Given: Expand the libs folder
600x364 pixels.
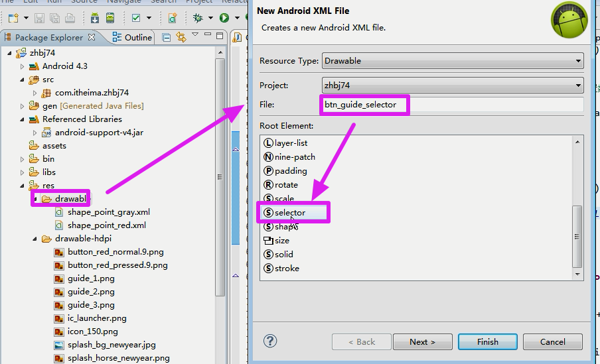Looking at the screenshot, I should pos(22,173).
